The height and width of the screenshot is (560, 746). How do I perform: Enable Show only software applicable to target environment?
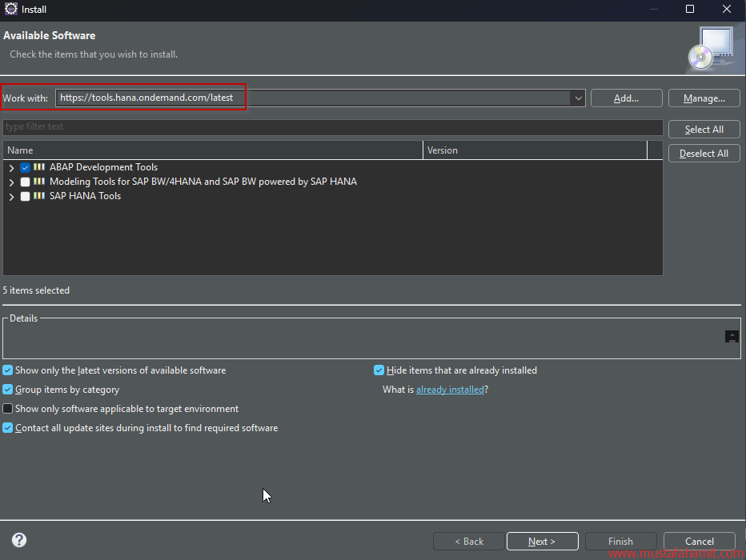[8, 408]
